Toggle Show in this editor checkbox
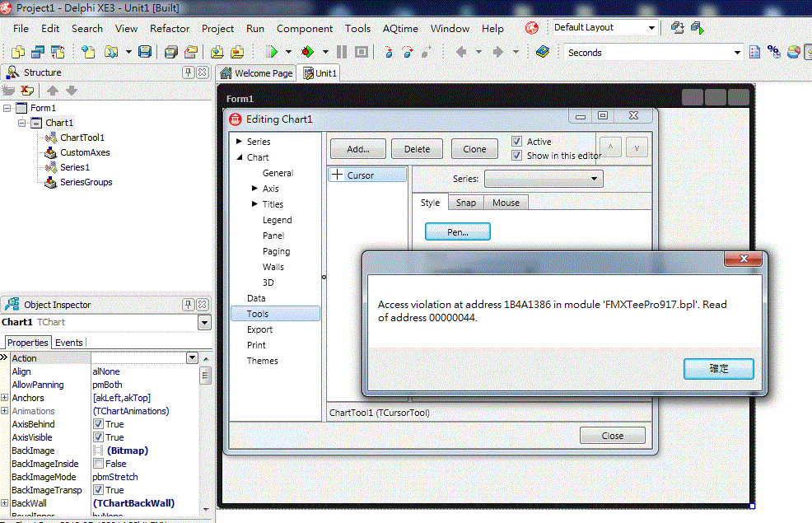 pyautogui.click(x=516, y=155)
